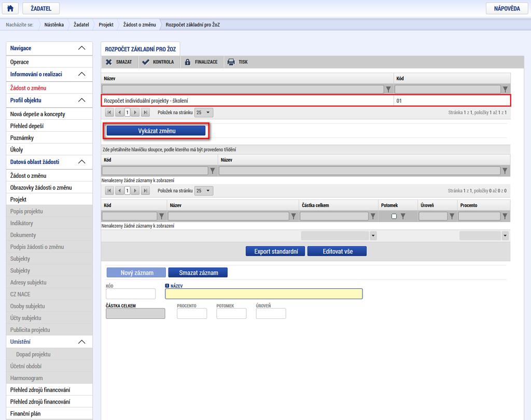Go to first page in middle grid pager
531x420 pixels.
pos(109,191)
